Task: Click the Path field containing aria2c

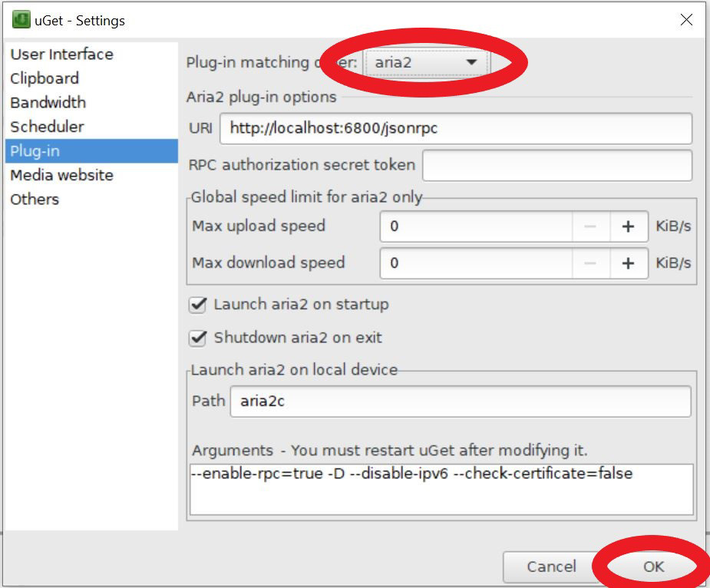Action: (461, 401)
